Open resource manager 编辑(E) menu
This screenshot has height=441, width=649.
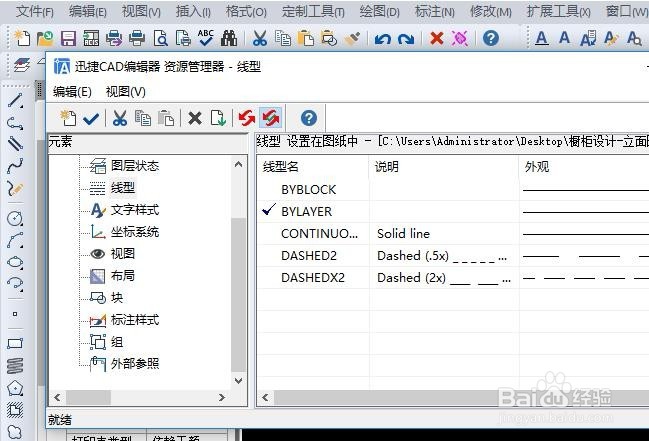coord(72,92)
